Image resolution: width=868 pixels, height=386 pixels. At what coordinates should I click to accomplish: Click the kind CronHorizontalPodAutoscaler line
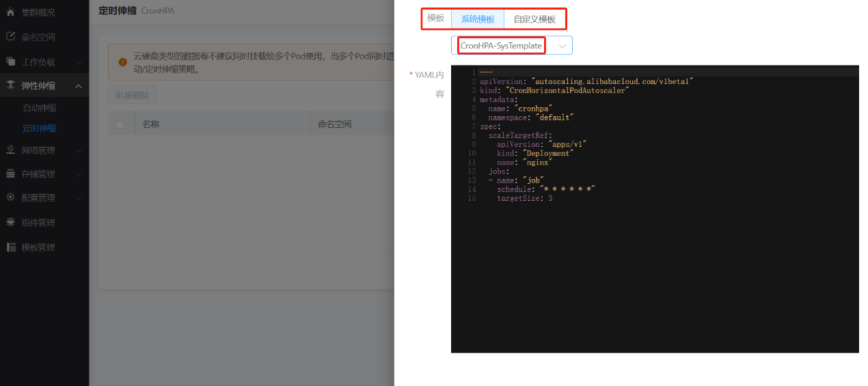point(554,90)
